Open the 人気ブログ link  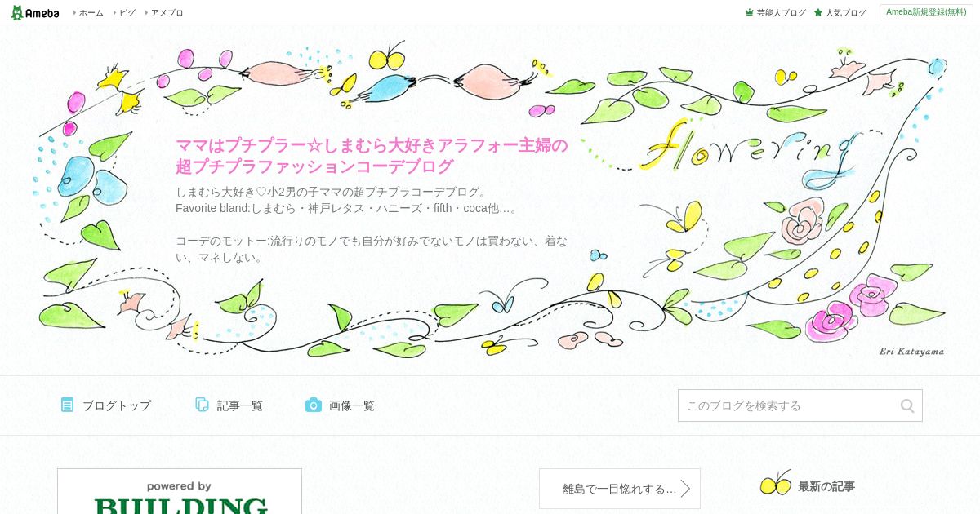pos(846,12)
